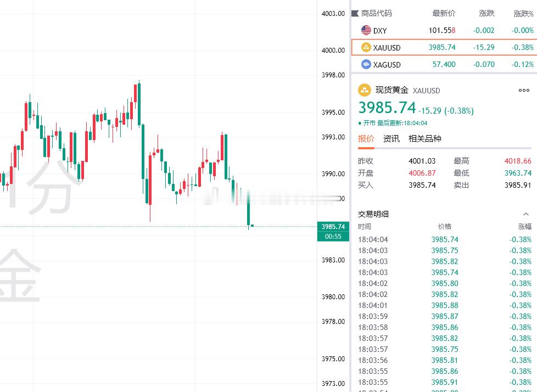Click the 4000.00 price axis label
Screen dimensions: 537x392
(333, 51)
